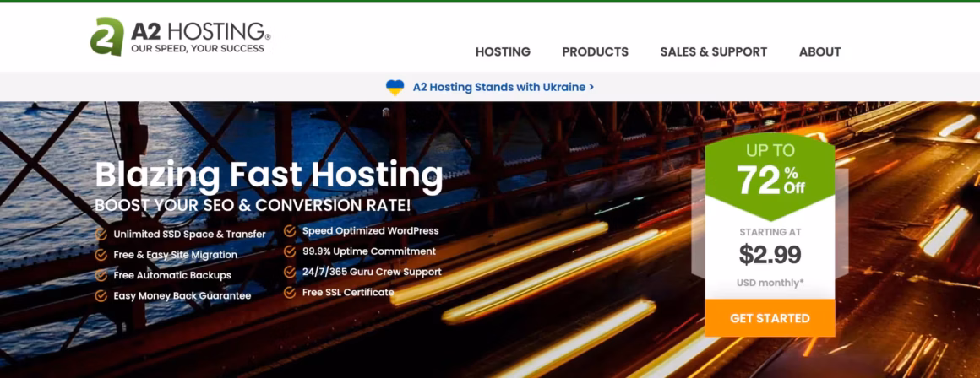The image size is (980, 378).
Task: Click the Our Speed, Your Success tagline
Action: click(198, 48)
